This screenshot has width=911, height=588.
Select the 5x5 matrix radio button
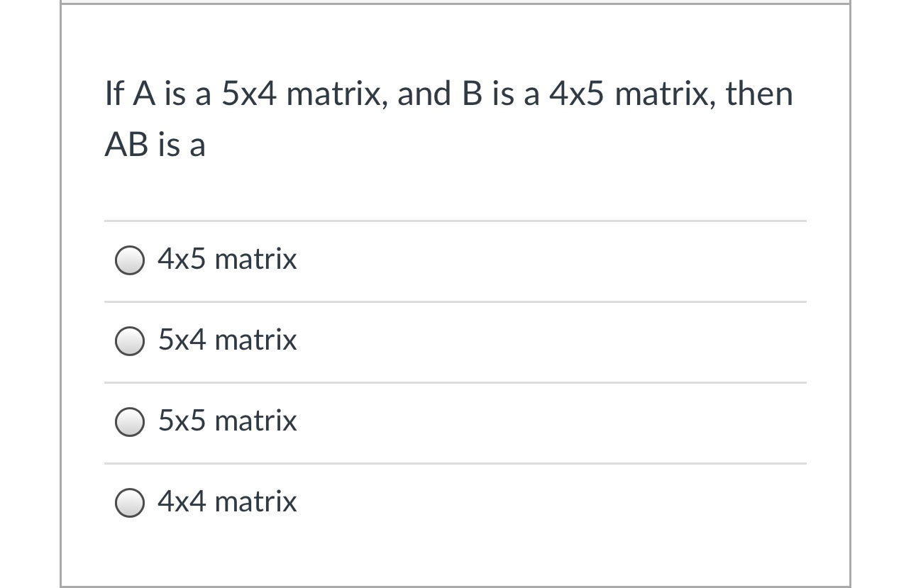(130, 422)
